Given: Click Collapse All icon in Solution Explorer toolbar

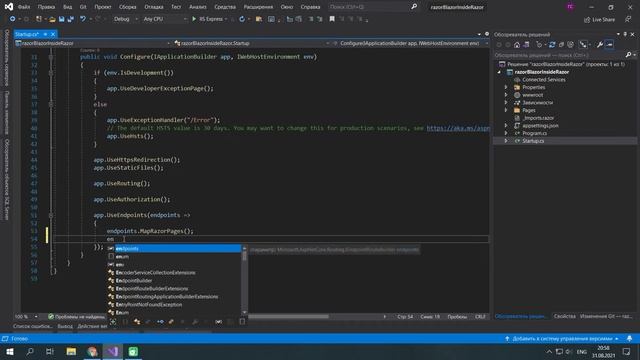Looking at the screenshot, I should point(561,45).
